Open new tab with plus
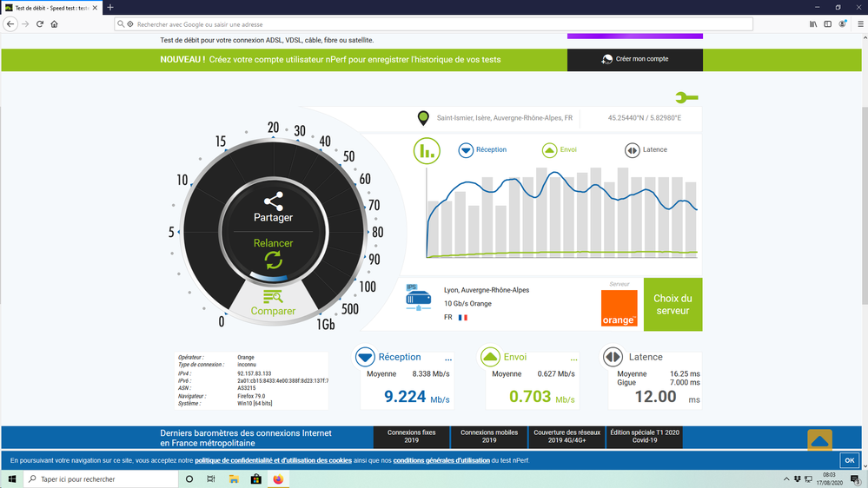 coord(110,8)
